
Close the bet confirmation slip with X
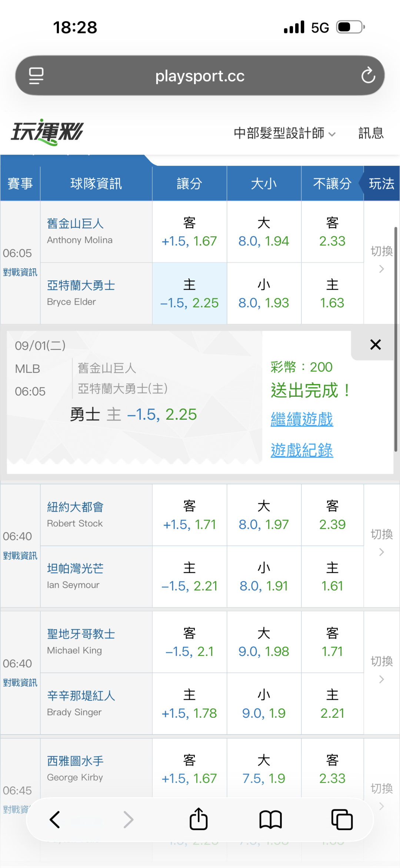[376, 345]
